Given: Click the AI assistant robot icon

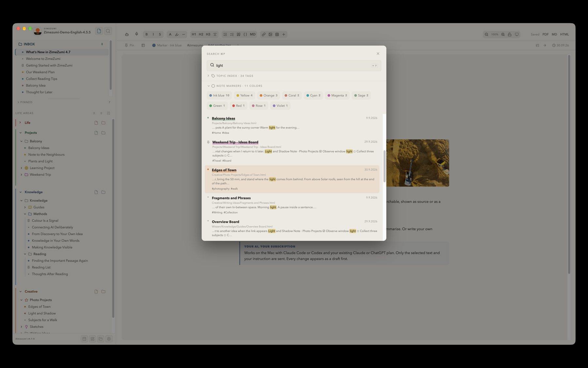Looking at the screenshot, I should (127, 34).
